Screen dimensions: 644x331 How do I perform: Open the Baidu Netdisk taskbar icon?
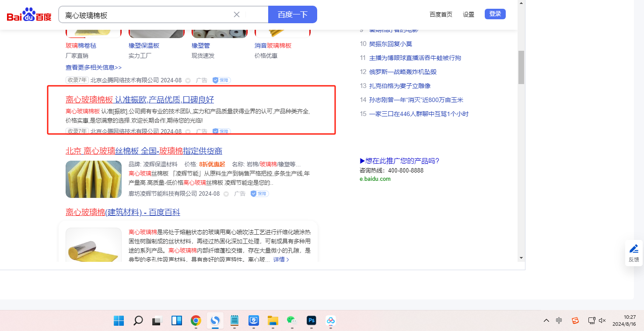[x=331, y=320]
